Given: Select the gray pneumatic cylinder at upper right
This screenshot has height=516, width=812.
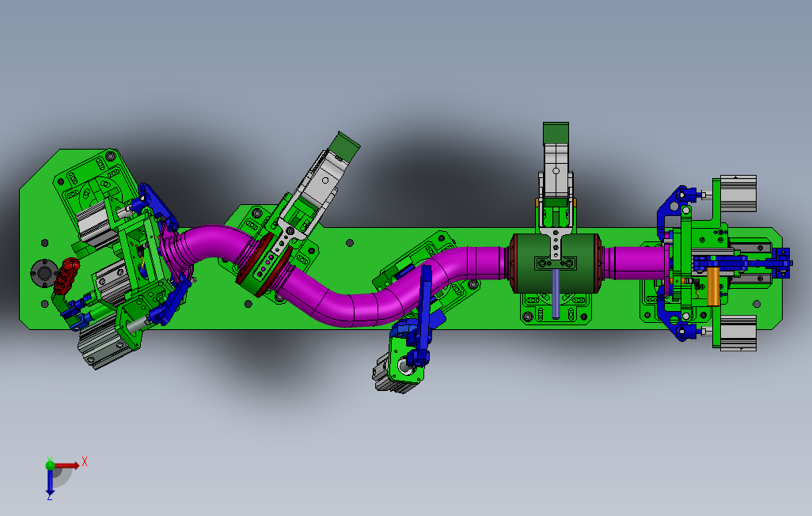Looking at the screenshot, I should pos(738,193).
